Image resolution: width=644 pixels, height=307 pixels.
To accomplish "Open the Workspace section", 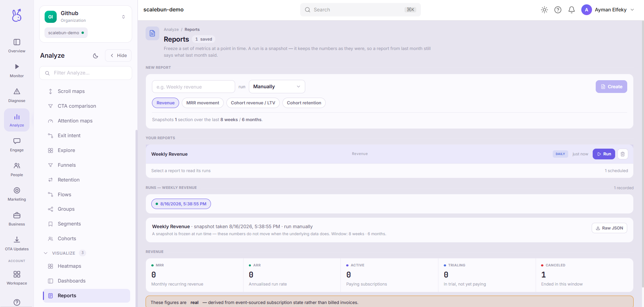I will click(17, 278).
